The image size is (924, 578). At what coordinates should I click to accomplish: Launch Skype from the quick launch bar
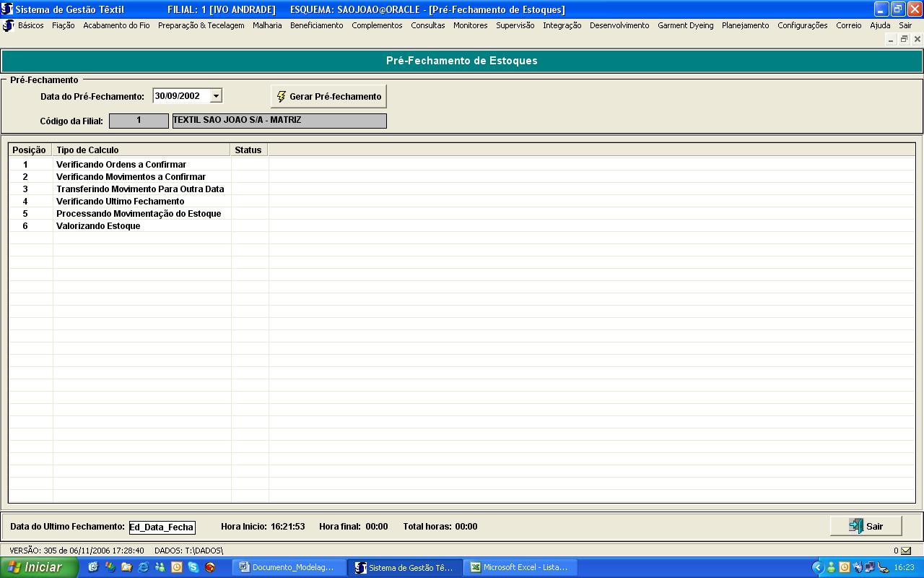click(193, 567)
